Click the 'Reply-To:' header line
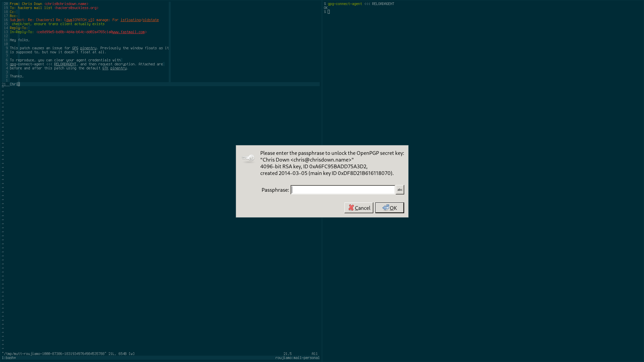Viewport: 644px width, 362px height. click(19, 28)
